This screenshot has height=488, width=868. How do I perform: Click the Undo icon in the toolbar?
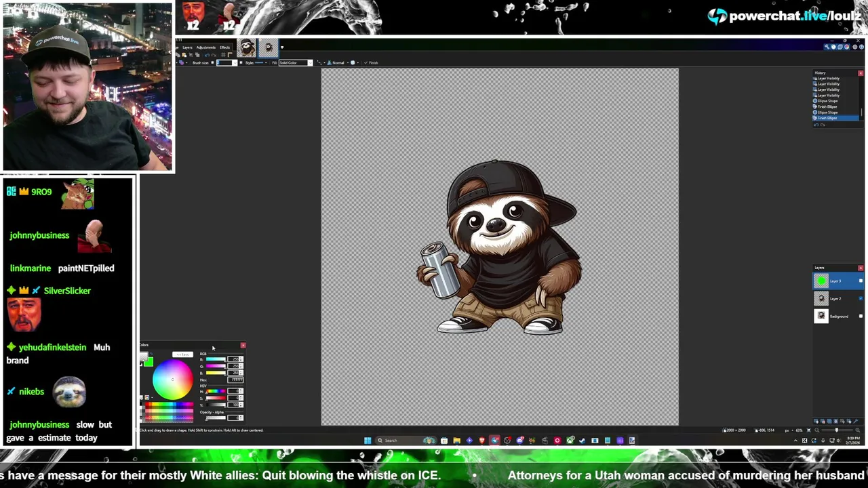[x=207, y=55]
